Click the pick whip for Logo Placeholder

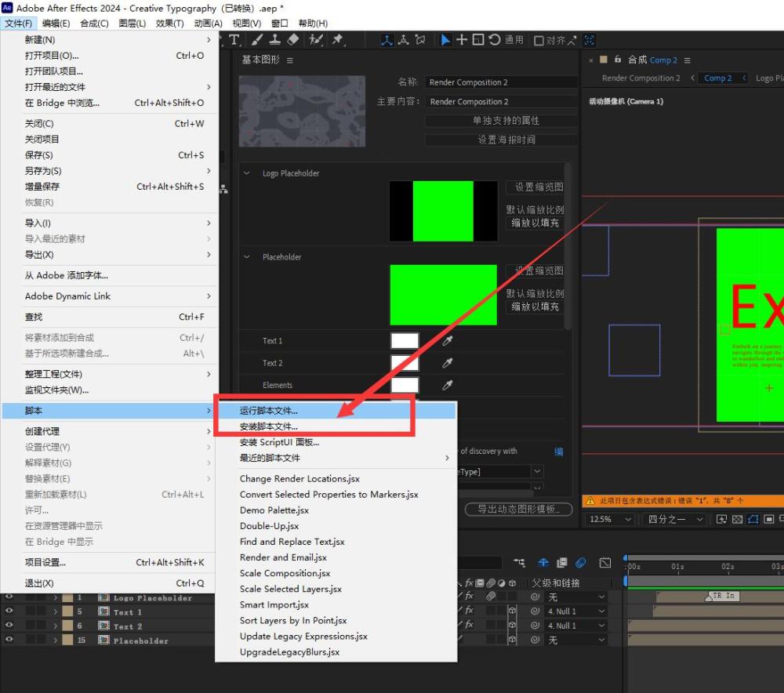[535, 597]
